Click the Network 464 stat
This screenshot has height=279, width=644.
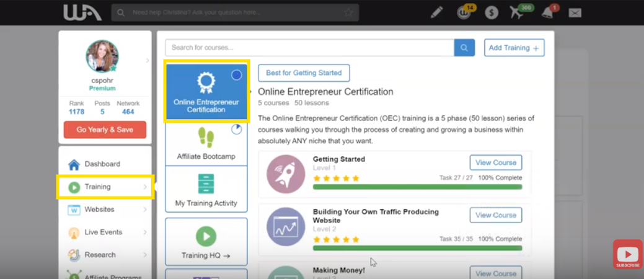pos(128,108)
